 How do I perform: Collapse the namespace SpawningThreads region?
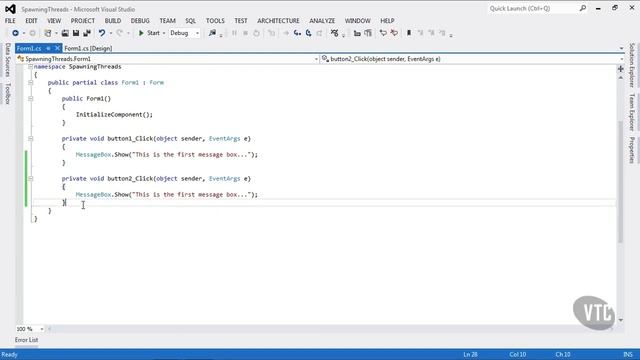point(31,67)
